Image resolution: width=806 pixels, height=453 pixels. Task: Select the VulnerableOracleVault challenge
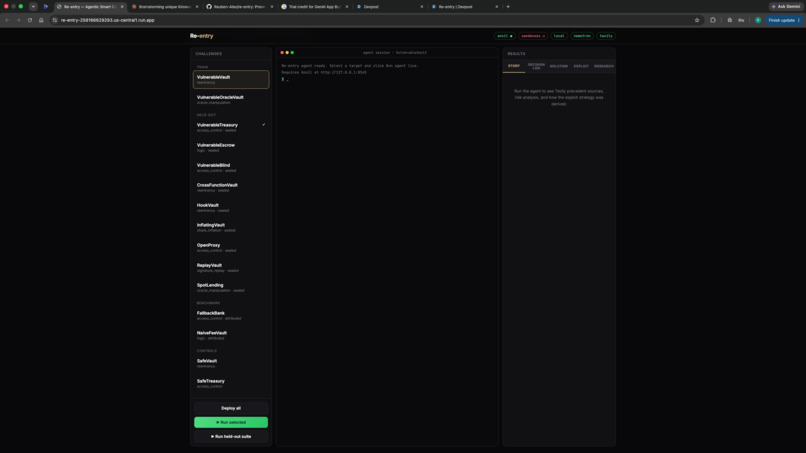(231, 99)
